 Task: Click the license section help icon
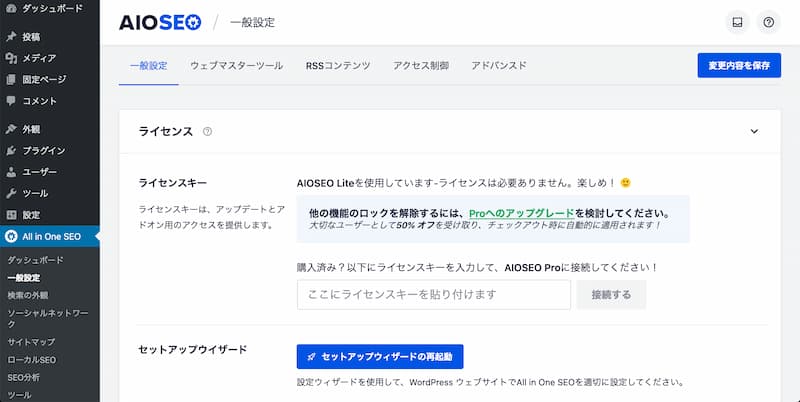tap(207, 132)
